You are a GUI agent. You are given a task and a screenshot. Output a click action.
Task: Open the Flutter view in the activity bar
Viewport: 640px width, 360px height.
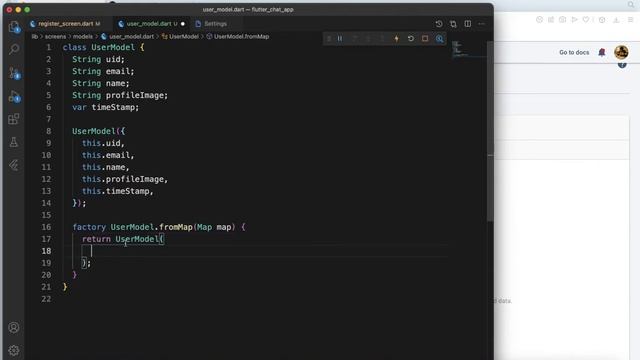(14, 165)
